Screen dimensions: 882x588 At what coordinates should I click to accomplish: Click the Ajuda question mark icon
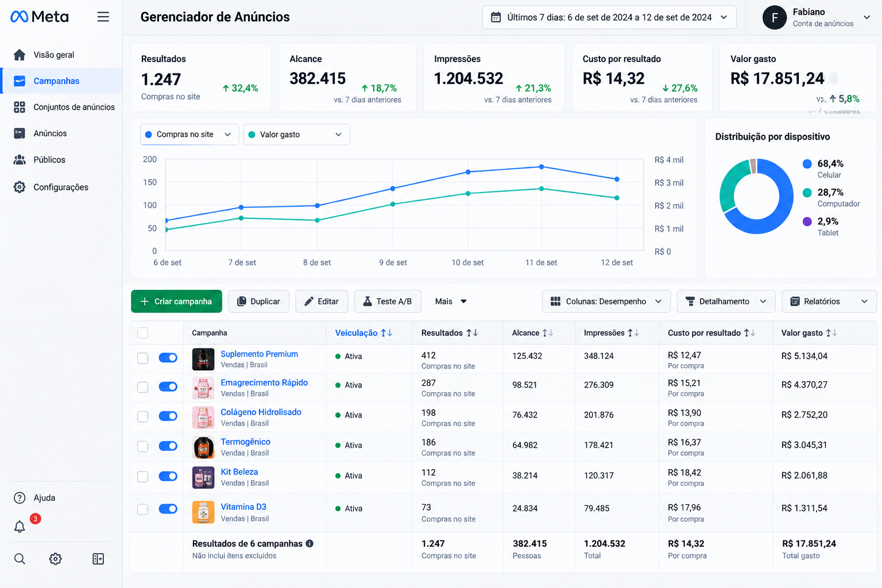click(20, 498)
